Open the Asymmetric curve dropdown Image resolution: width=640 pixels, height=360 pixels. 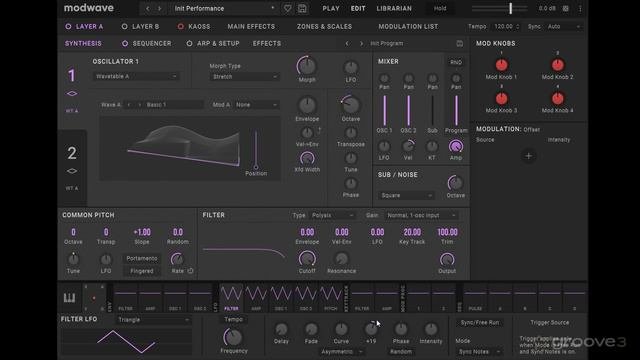point(341,351)
